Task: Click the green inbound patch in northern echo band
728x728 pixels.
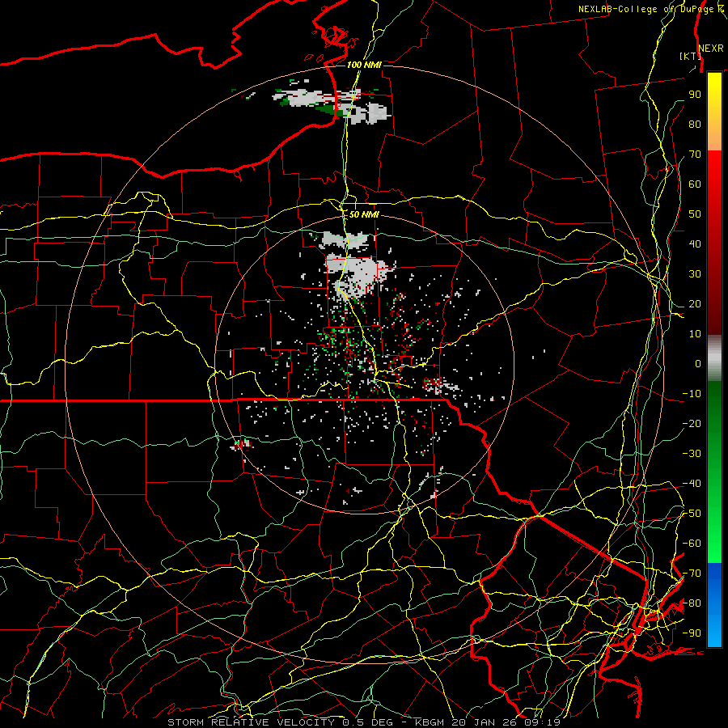Action: (330, 109)
